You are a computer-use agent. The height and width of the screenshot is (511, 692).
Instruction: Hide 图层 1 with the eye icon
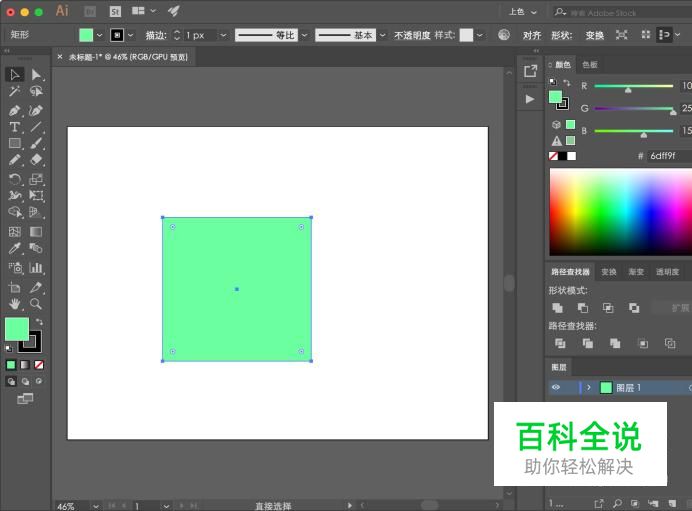point(556,387)
